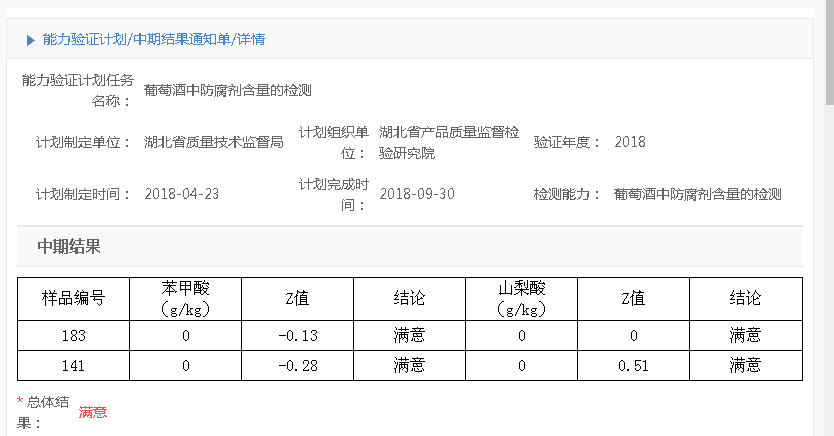Click the 湖北省产品质量监督检验研究院 organizer value
This screenshot has height=436, width=834.
coord(449,142)
